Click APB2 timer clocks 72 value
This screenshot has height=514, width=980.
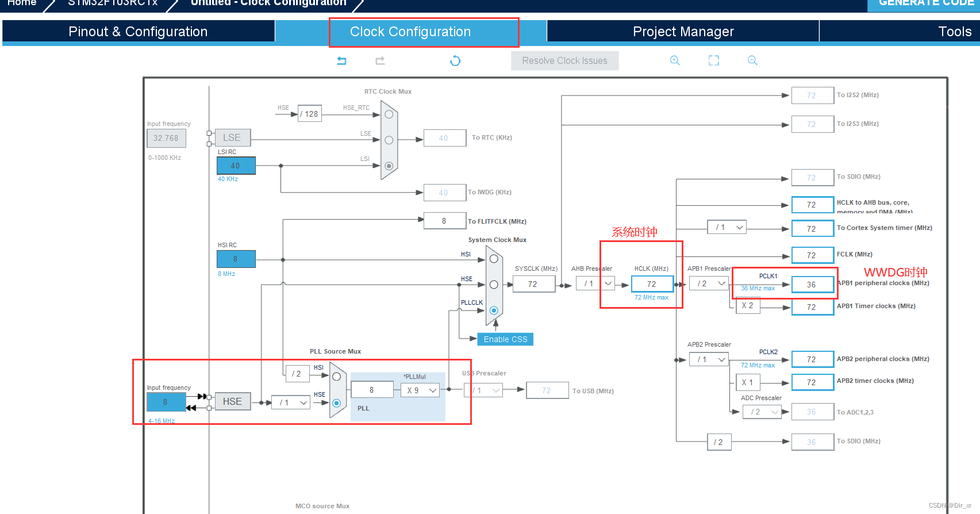[x=812, y=382]
